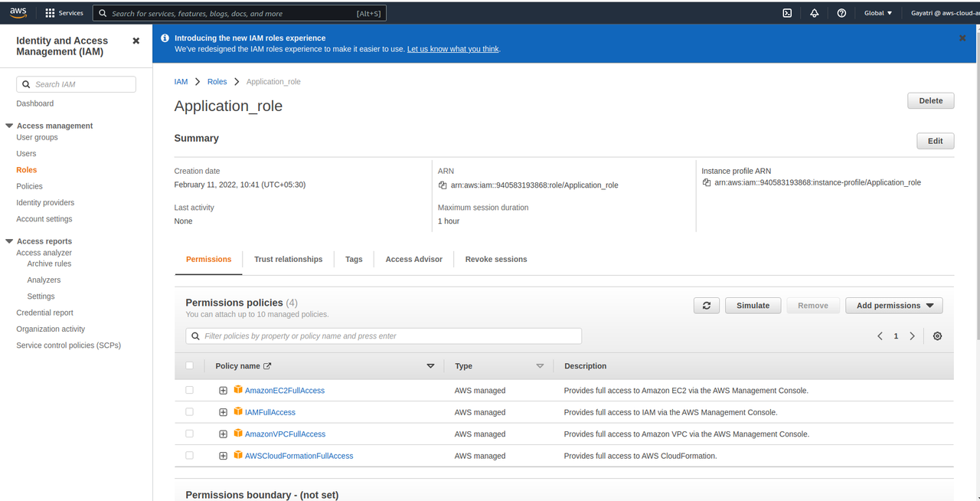Click the search magnifier in the top bar
Image resolution: width=980 pixels, height=501 pixels.
point(103,13)
